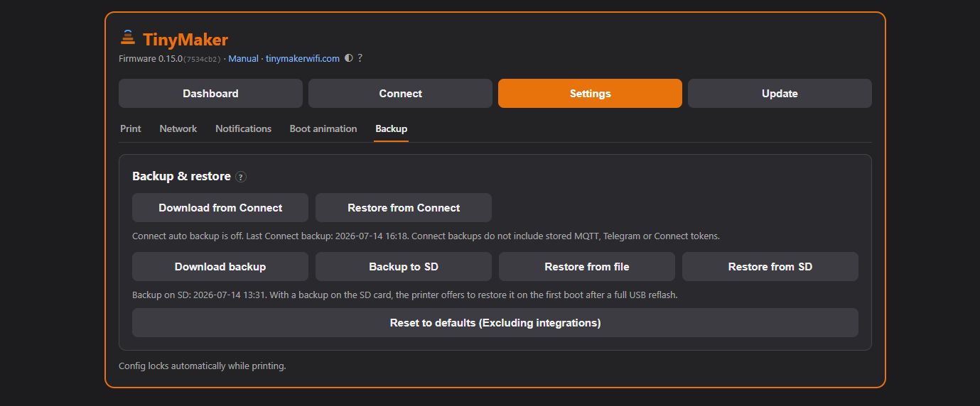
Task: Click the TinyMaker title text
Action: [185, 40]
